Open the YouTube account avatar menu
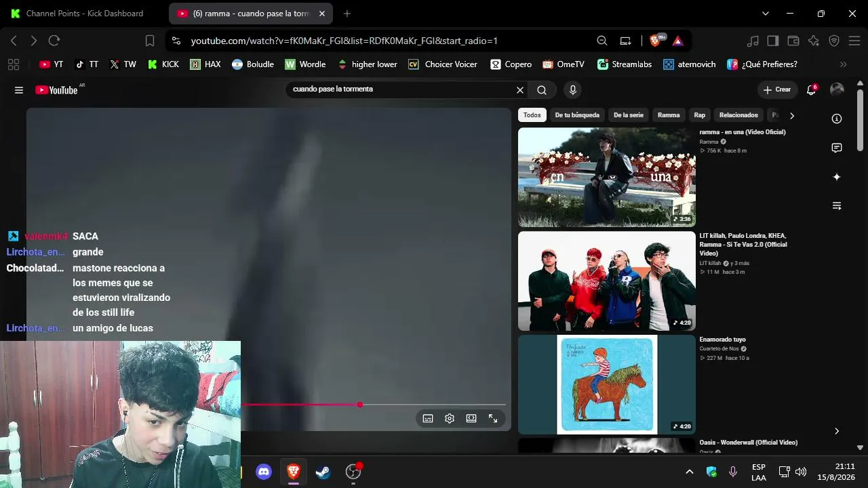The image size is (868, 488). click(837, 89)
